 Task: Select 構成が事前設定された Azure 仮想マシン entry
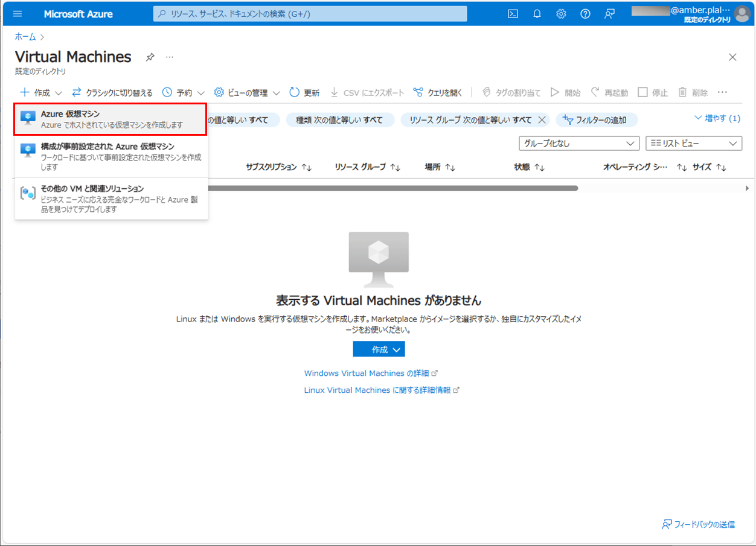coord(112,156)
